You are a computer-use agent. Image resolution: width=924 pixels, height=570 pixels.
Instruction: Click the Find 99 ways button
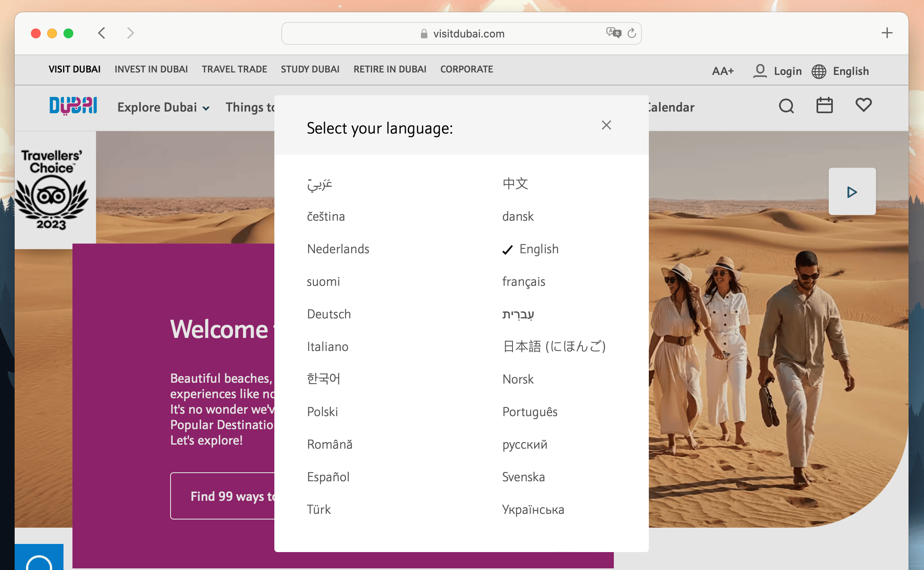223,496
